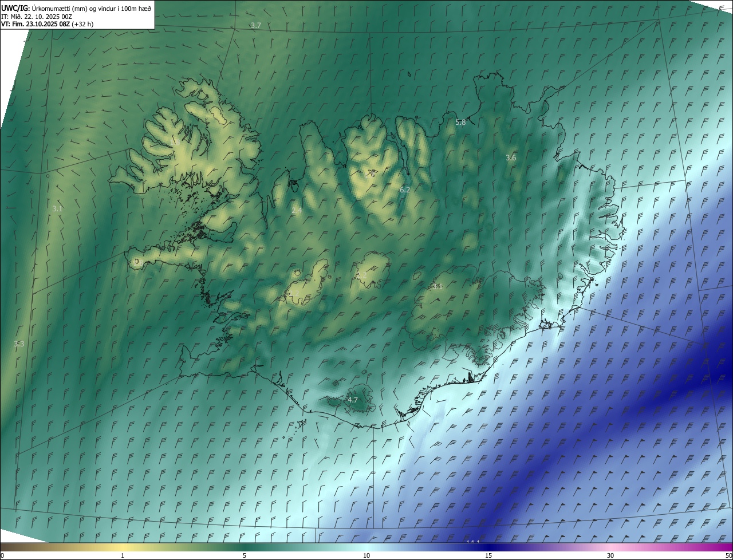Click the 5.8 precipitation value label
The image size is (733, 560).
click(460, 123)
